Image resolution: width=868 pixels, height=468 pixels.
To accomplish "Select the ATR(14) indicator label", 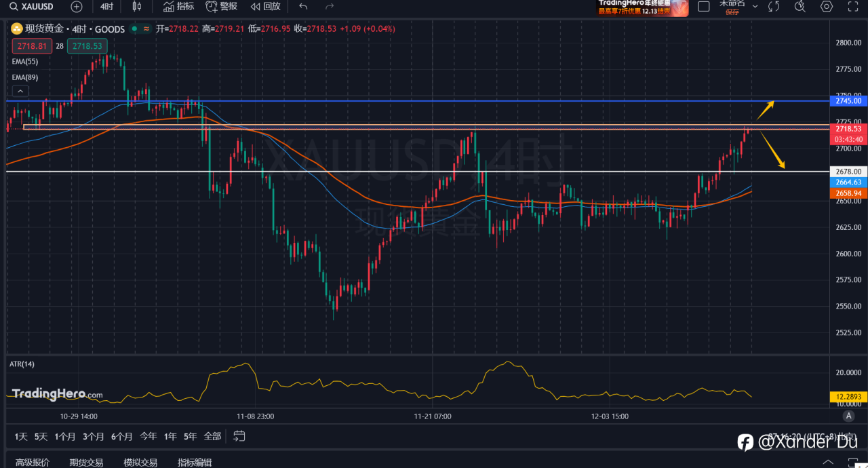I will click(x=22, y=364).
